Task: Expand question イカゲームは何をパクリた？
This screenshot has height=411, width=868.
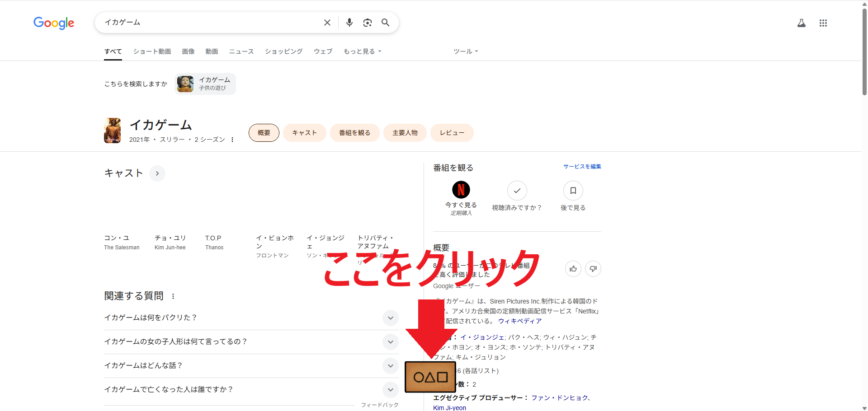Action: [x=251, y=318]
